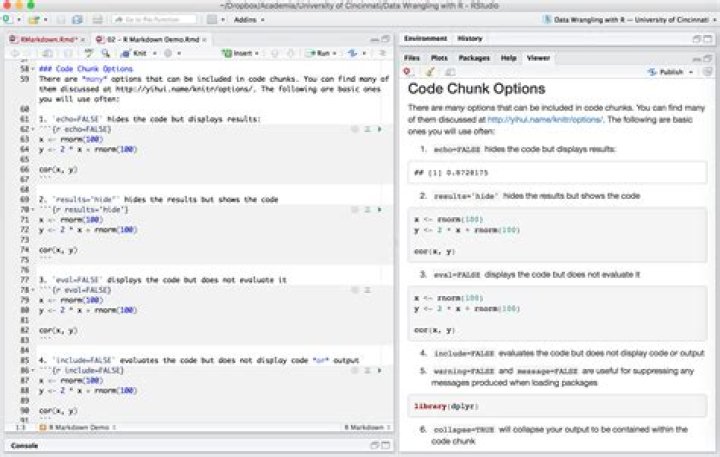The height and width of the screenshot is (457, 720).
Task: Click the editor back navigation arrow
Action: pyautogui.click(x=15, y=54)
